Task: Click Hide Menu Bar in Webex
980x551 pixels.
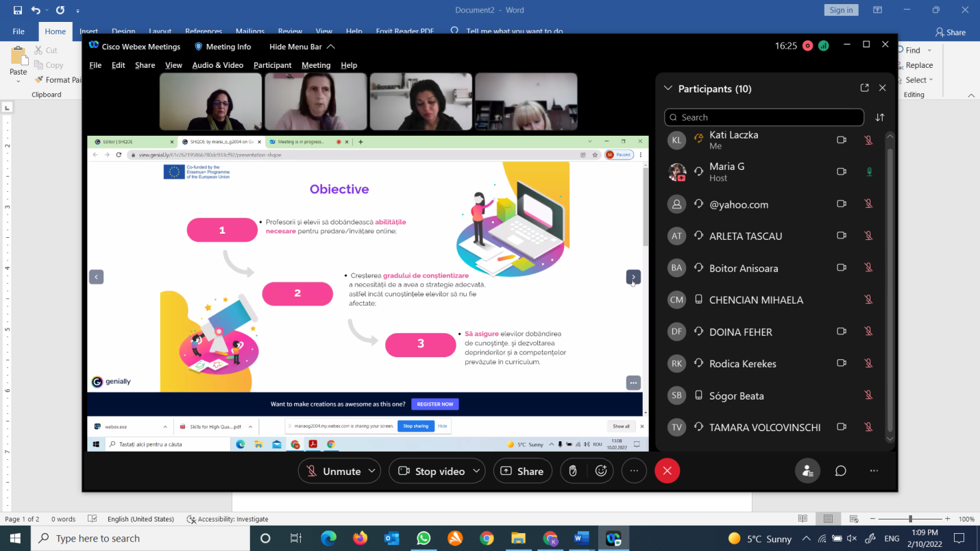Action: (x=302, y=47)
